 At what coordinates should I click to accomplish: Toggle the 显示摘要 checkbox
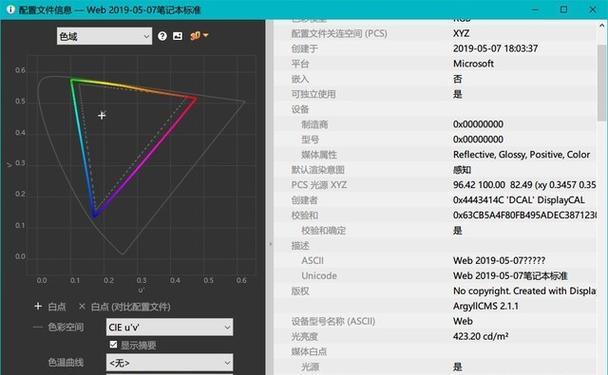pyautogui.click(x=114, y=344)
